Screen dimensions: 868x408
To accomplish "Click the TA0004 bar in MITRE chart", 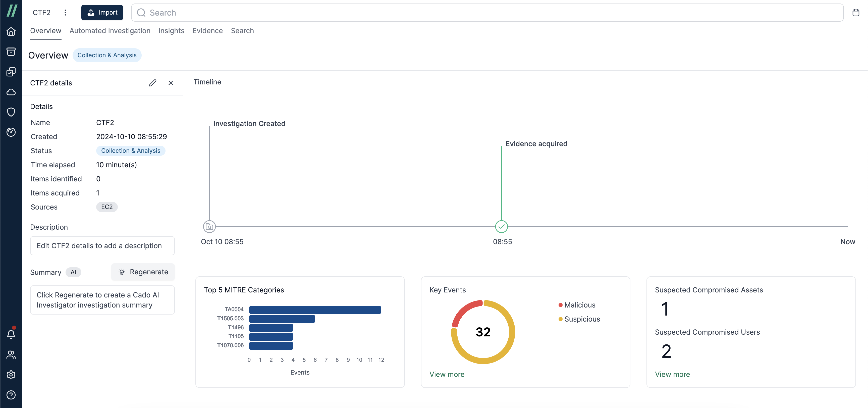I will pos(315,310).
